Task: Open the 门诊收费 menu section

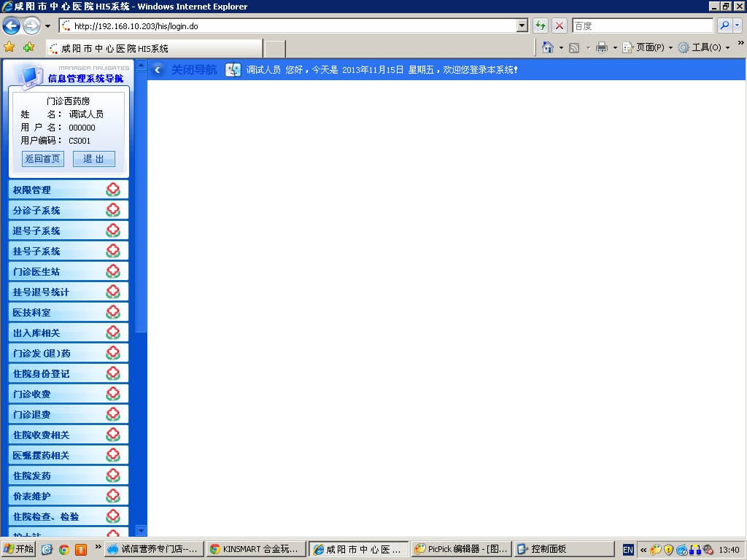Action: coord(69,394)
